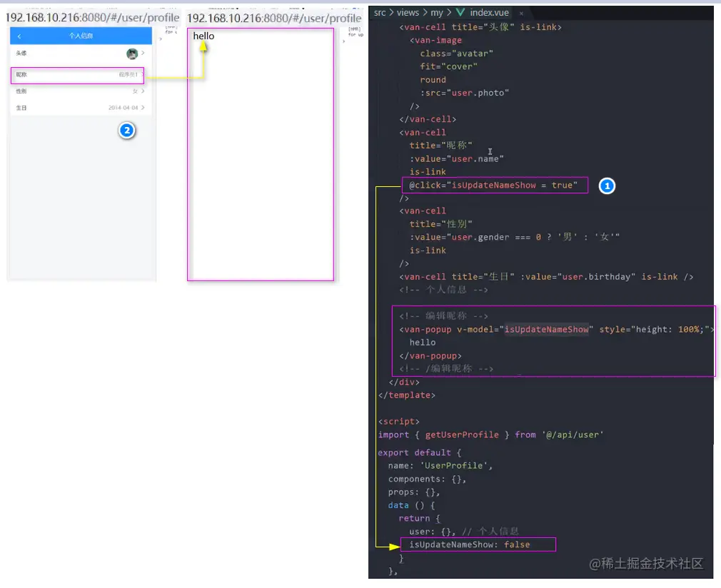The height and width of the screenshot is (588, 721).
Task: Click the user: {} data line
Action: click(x=464, y=532)
